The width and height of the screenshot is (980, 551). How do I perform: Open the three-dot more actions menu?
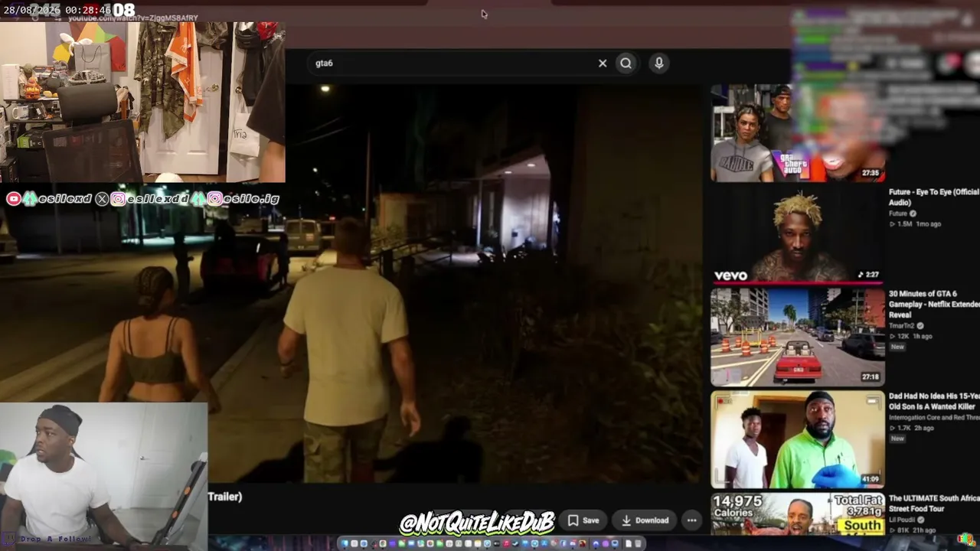(x=691, y=520)
